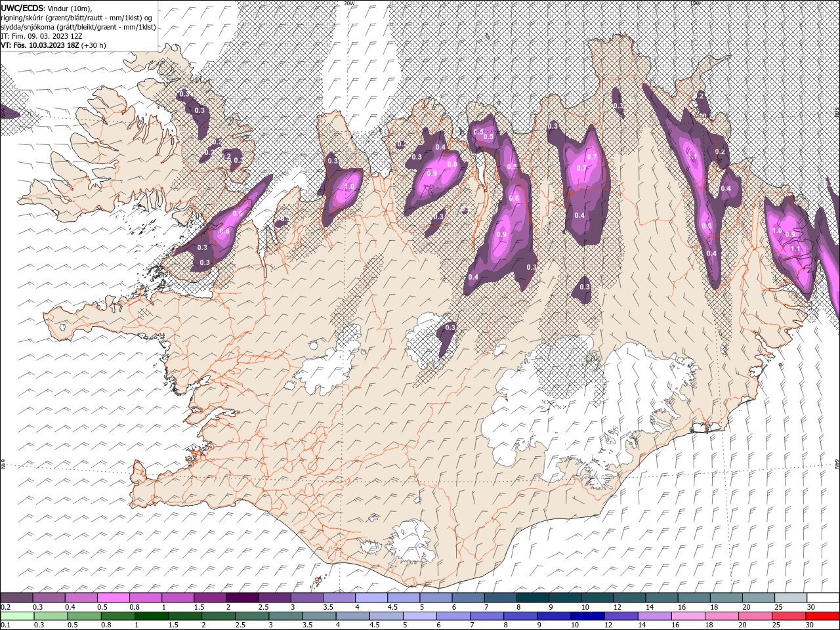Click the '15W' longitude label at top
Viewport: 840px width, 630px height.
695,3
